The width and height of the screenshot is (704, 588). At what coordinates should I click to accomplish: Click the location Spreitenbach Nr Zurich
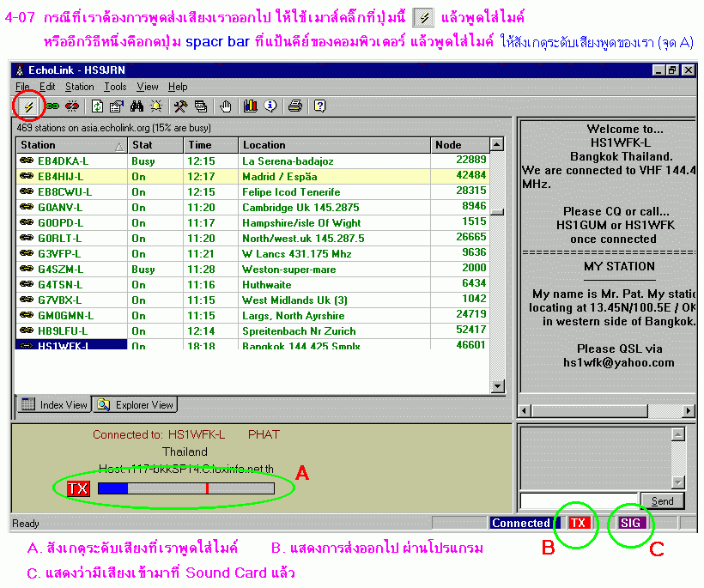299,331
